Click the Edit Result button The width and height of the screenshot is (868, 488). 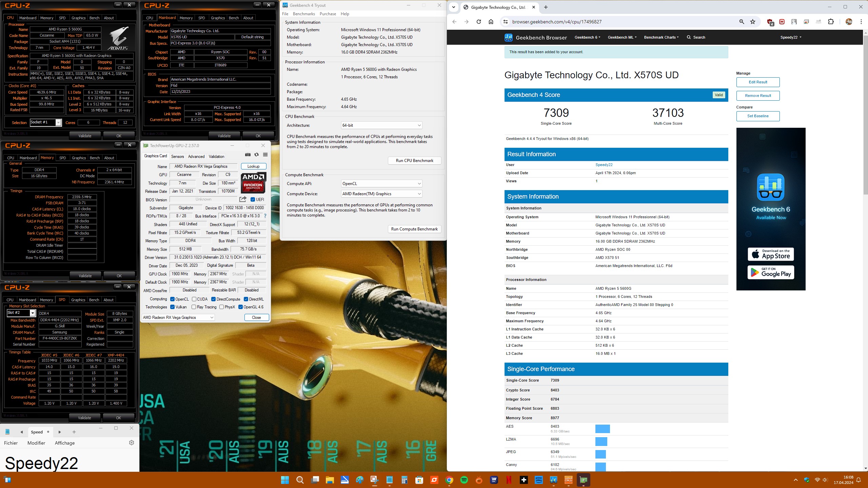(x=758, y=82)
